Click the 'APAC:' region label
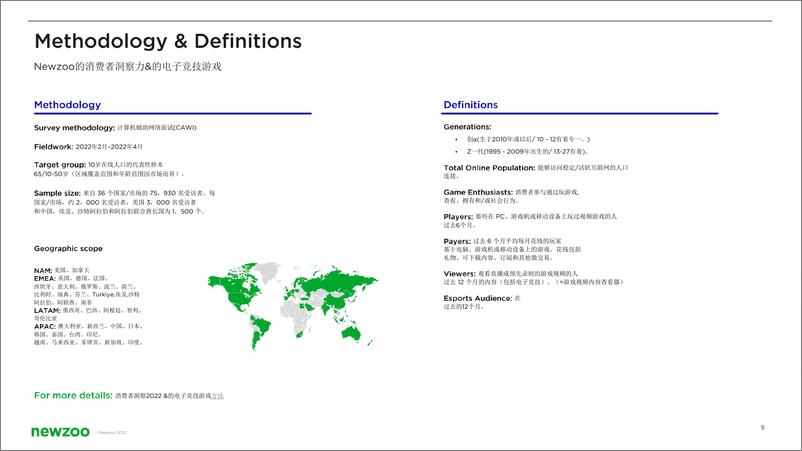The height and width of the screenshot is (451, 802). pyautogui.click(x=44, y=326)
